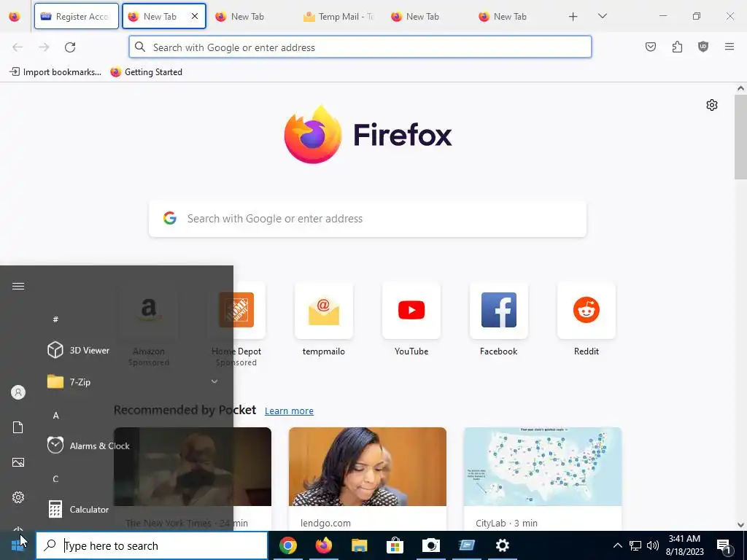Click the taskbar search box
This screenshot has width=747, height=560.
[152, 545]
